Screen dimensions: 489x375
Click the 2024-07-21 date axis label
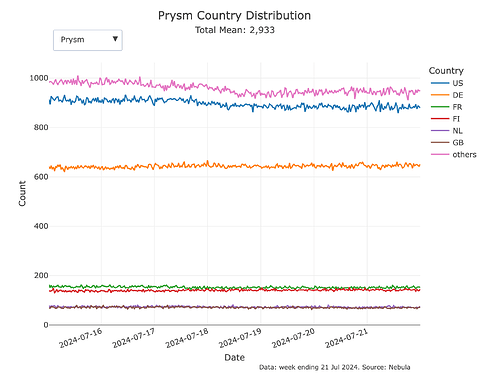click(x=346, y=338)
